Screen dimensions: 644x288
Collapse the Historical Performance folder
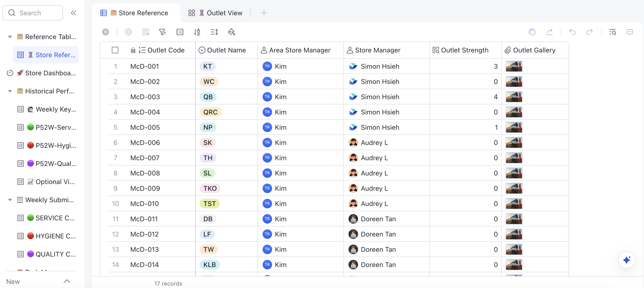point(10,91)
